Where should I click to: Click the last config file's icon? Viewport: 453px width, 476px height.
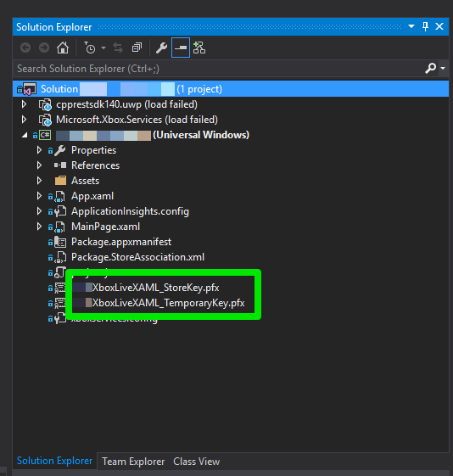[x=60, y=318]
